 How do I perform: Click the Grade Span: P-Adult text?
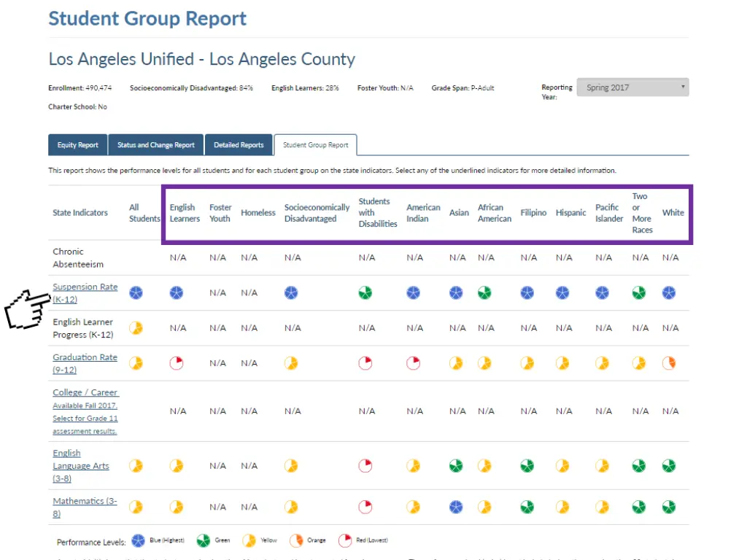pos(463,88)
